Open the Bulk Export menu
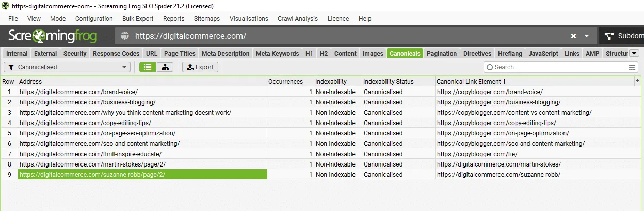Viewport: 644px width, 211px height. pyautogui.click(x=138, y=19)
